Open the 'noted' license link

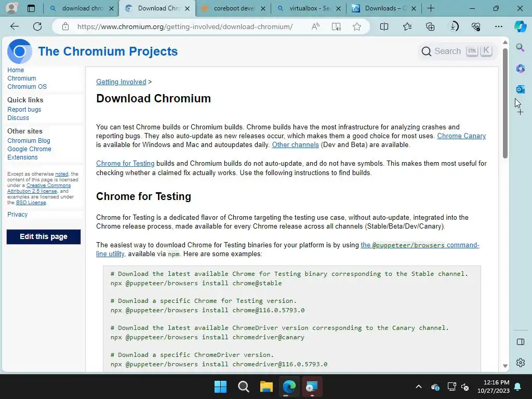pyautogui.click(x=62, y=174)
